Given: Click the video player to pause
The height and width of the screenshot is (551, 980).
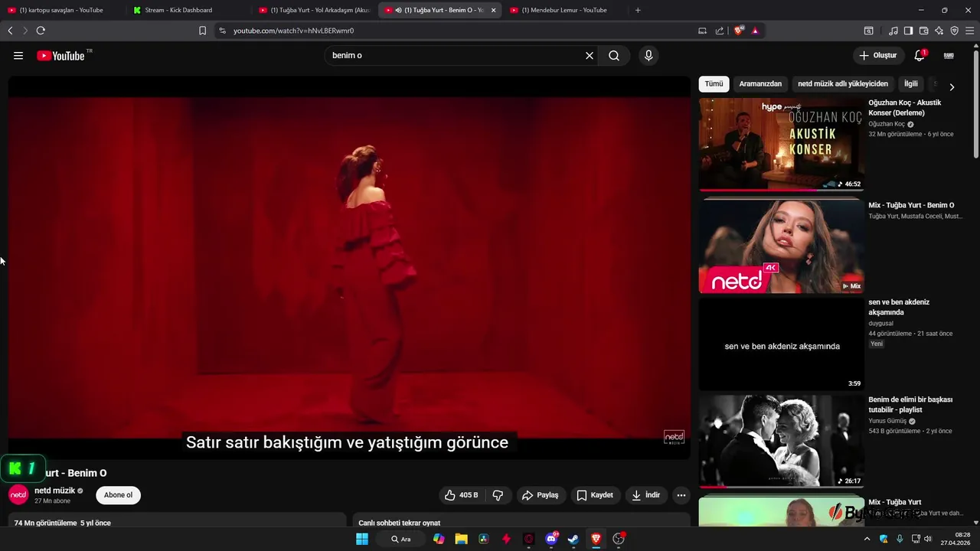Looking at the screenshot, I should [x=349, y=268].
